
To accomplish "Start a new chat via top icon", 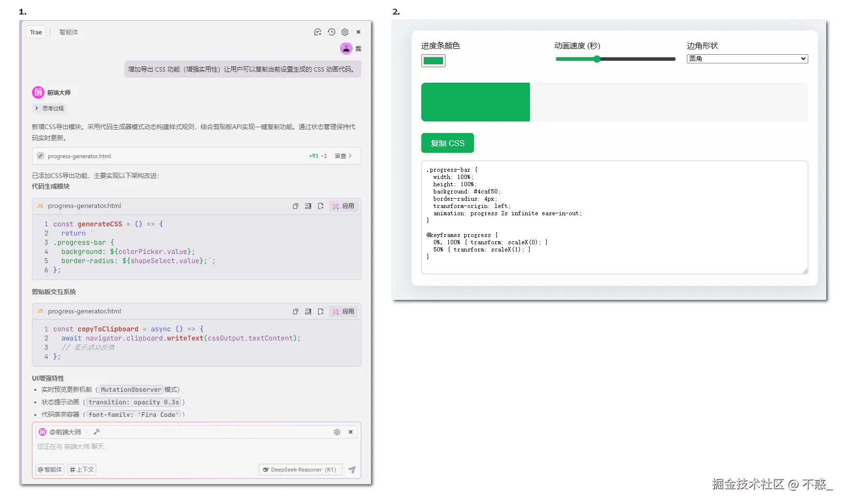I will [x=317, y=32].
